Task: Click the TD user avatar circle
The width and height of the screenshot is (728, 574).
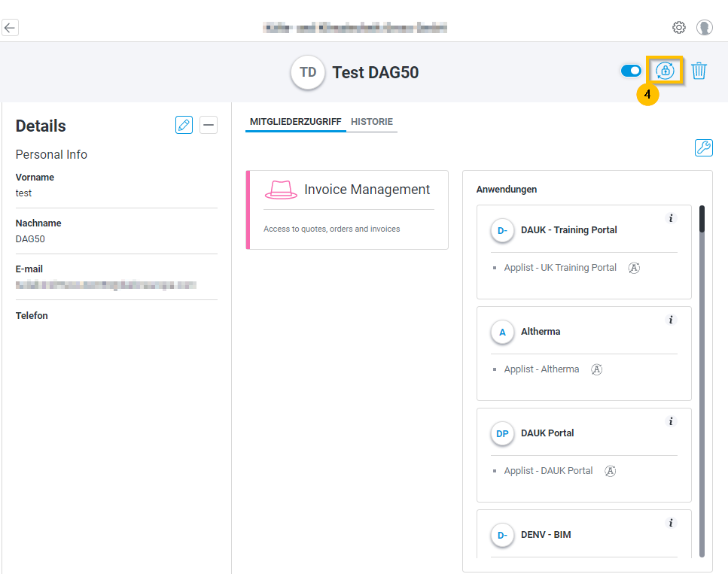Action: click(x=308, y=73)
